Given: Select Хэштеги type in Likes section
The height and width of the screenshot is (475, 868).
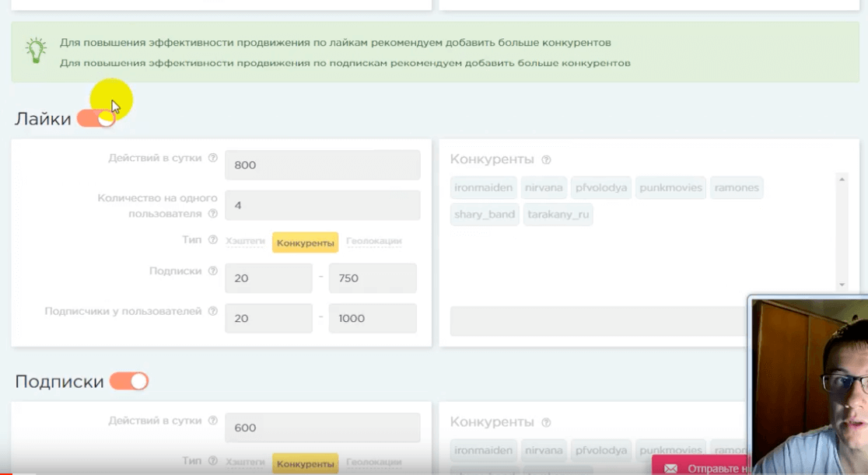Looking at the screenshot, I should [x=245, y=243].
